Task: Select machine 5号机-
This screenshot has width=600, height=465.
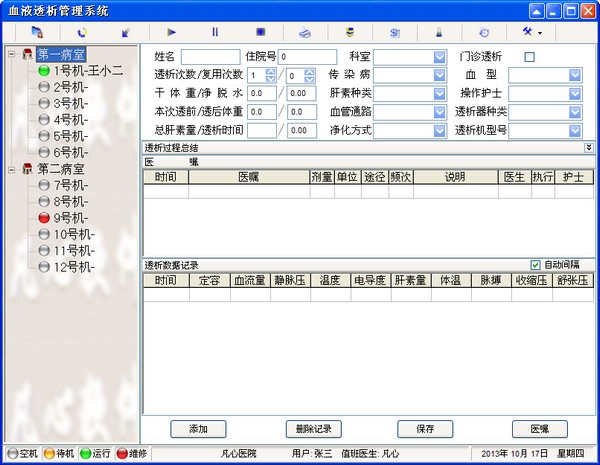Action: [x=64, y=136]
